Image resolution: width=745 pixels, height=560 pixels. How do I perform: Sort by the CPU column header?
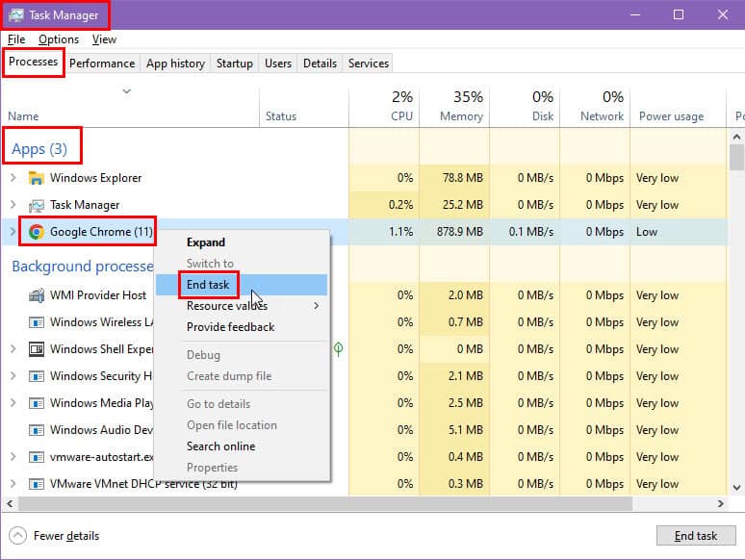coord(384,107)
